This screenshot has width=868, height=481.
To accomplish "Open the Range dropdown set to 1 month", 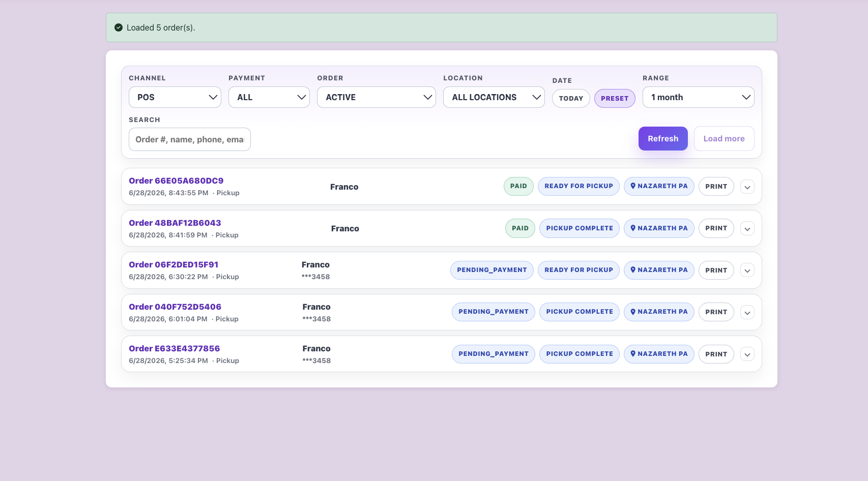I will pos(698,97).
